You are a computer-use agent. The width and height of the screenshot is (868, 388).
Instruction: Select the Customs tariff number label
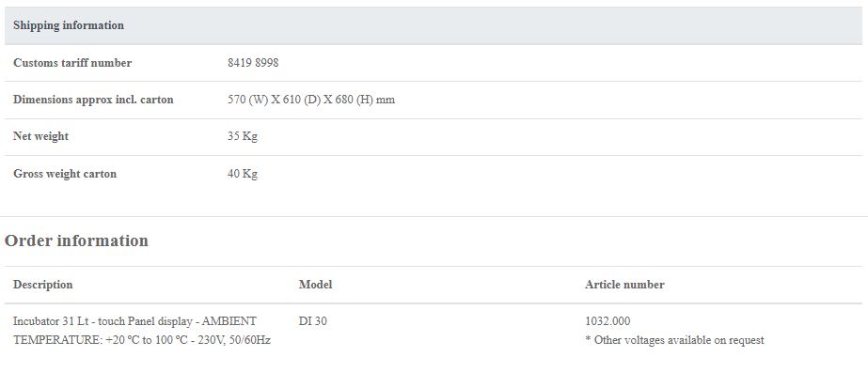(x=72, y=63)
